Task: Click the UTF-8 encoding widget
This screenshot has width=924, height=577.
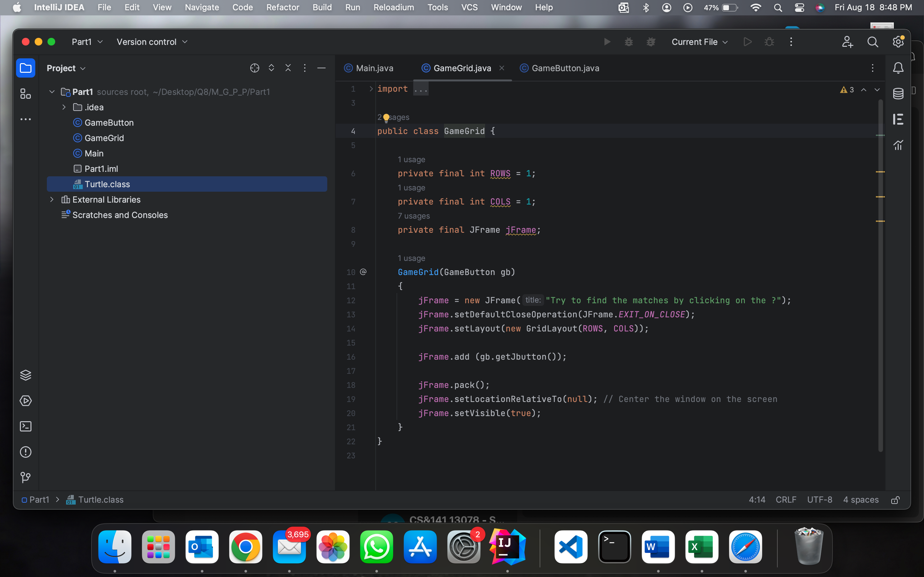Action: (x=819, y=500)
